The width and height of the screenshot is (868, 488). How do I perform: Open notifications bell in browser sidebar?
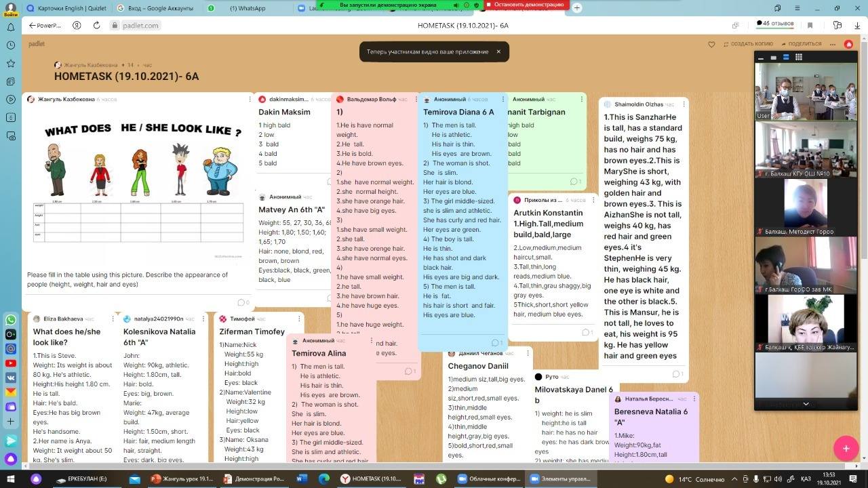(x=11, y=27)
